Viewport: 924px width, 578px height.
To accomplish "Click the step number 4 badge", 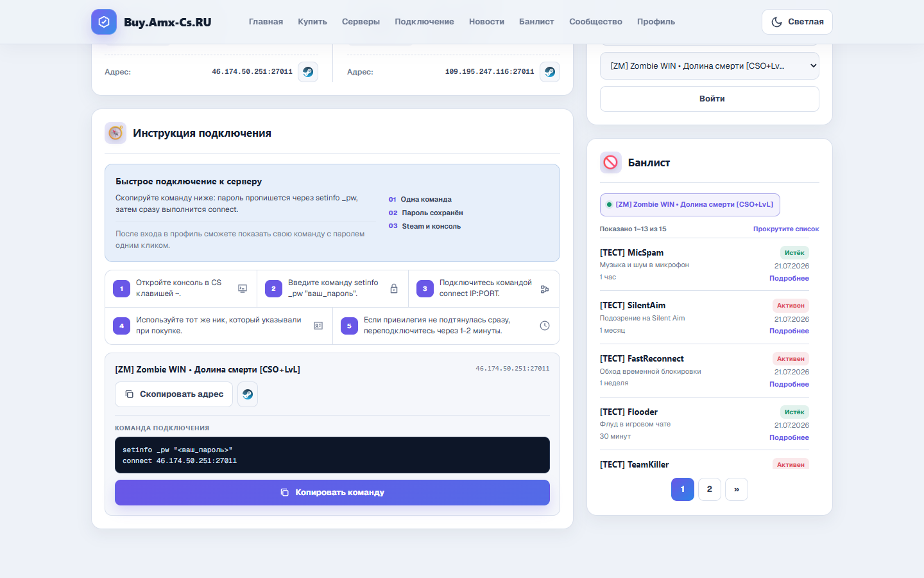I will 122,326.
